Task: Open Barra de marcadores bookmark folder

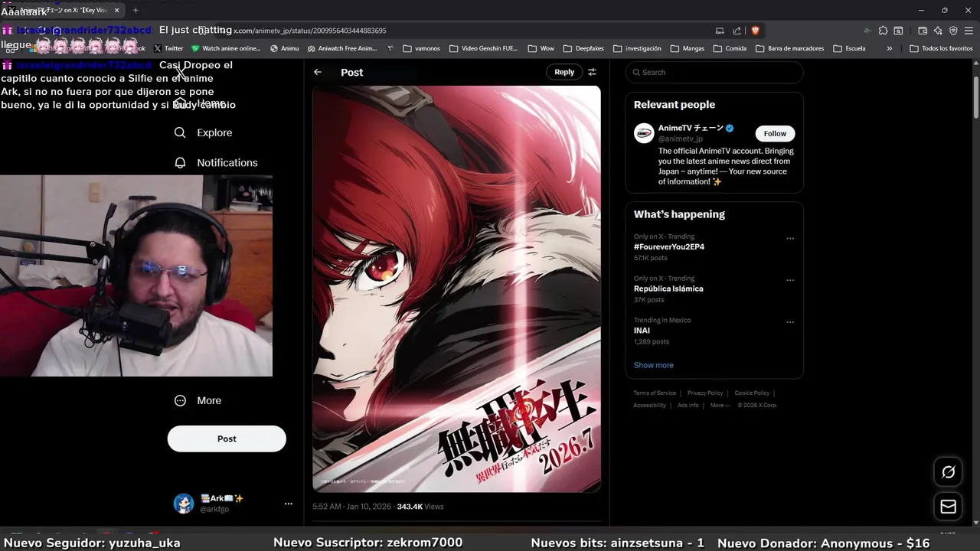Action: click(790, 48)
